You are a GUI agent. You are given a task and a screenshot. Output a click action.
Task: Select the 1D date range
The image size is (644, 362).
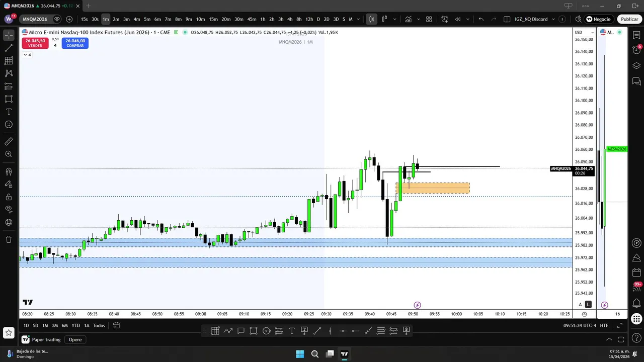tap(26, 325)
